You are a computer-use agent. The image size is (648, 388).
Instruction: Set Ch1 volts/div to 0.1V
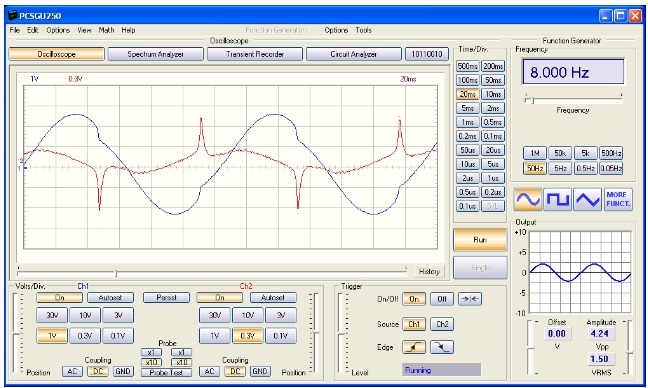pos(118,336)
